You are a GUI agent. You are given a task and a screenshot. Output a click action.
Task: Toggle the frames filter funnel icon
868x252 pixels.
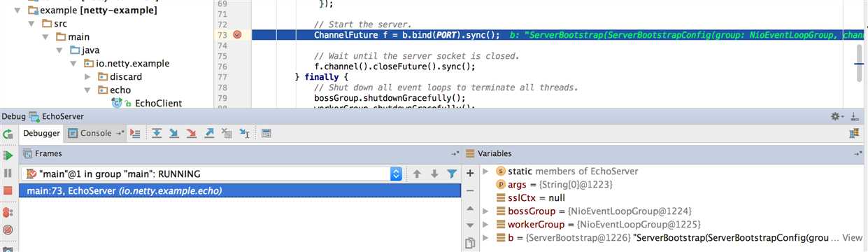(x=452, y=174)
